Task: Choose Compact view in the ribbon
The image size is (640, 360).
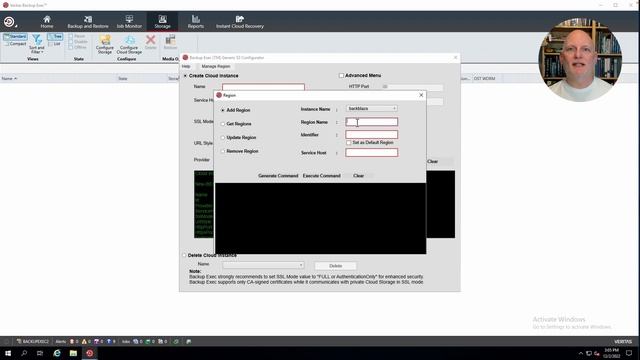Action: (x=15, y=43)
